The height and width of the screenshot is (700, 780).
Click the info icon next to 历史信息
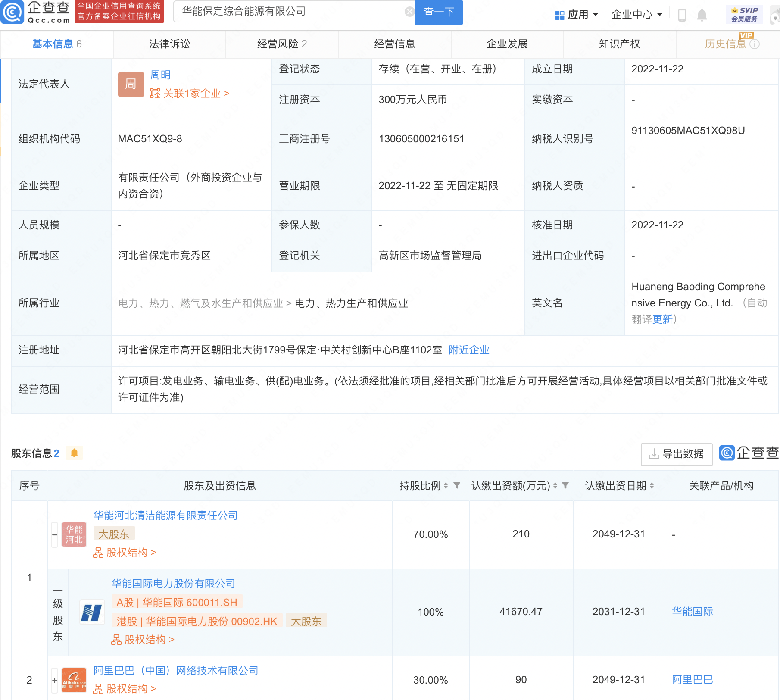point(755,44)
